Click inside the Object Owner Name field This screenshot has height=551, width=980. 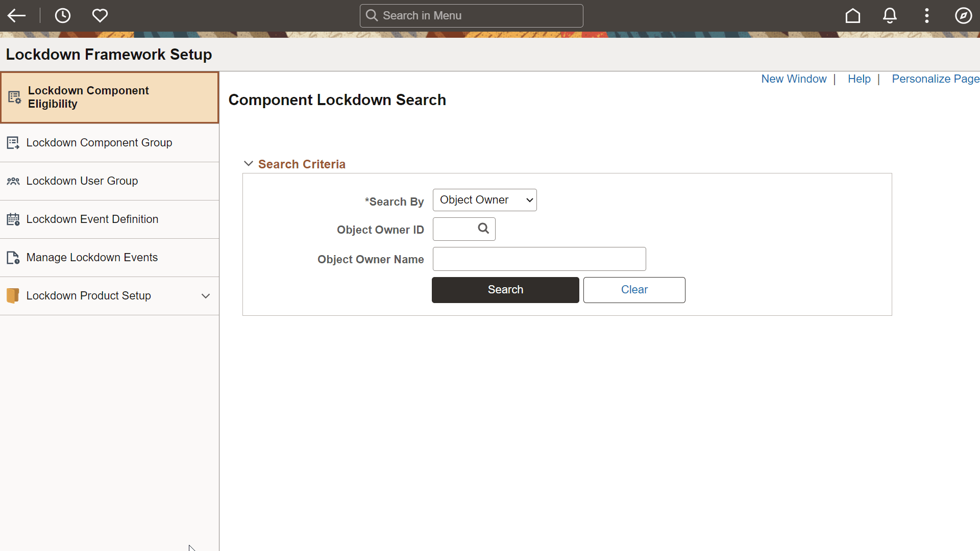point(539,259)
